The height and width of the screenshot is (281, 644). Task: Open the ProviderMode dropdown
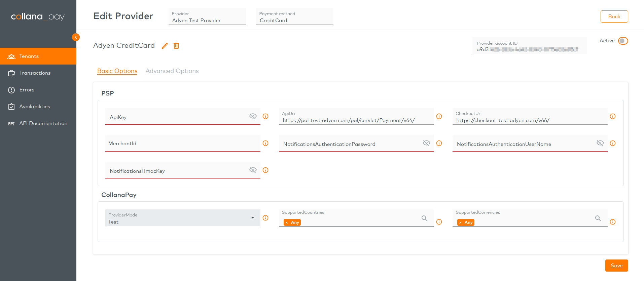coord(183,218)
